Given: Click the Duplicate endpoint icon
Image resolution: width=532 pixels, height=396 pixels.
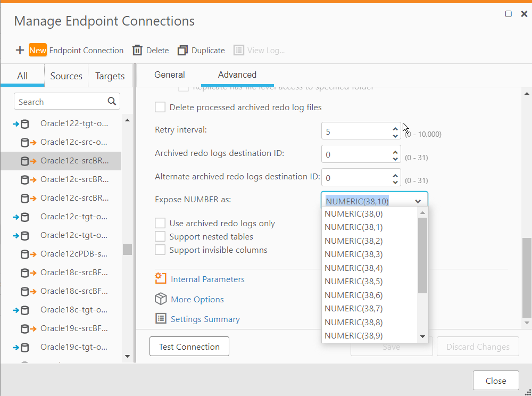Looking at the screenshot, I should (x=183, y=50).
